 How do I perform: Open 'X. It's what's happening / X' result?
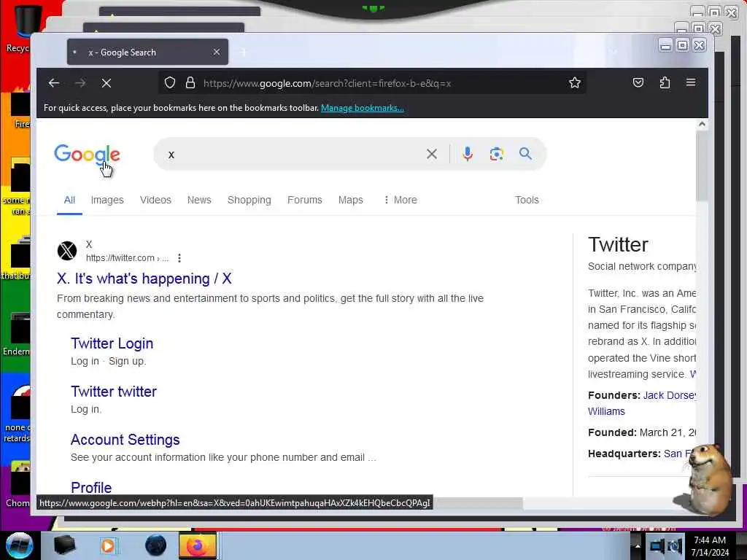144,279
